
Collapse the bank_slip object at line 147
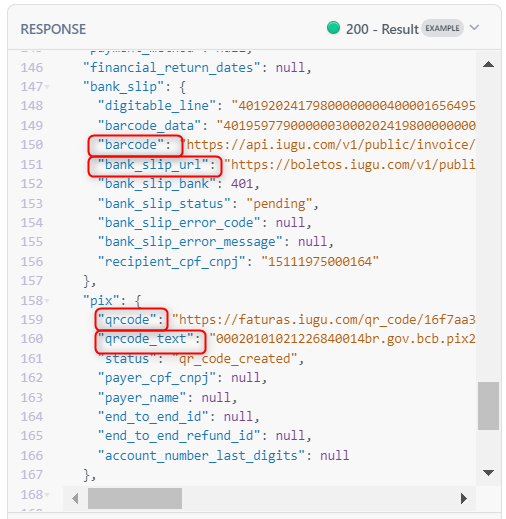tap(47, 87)
